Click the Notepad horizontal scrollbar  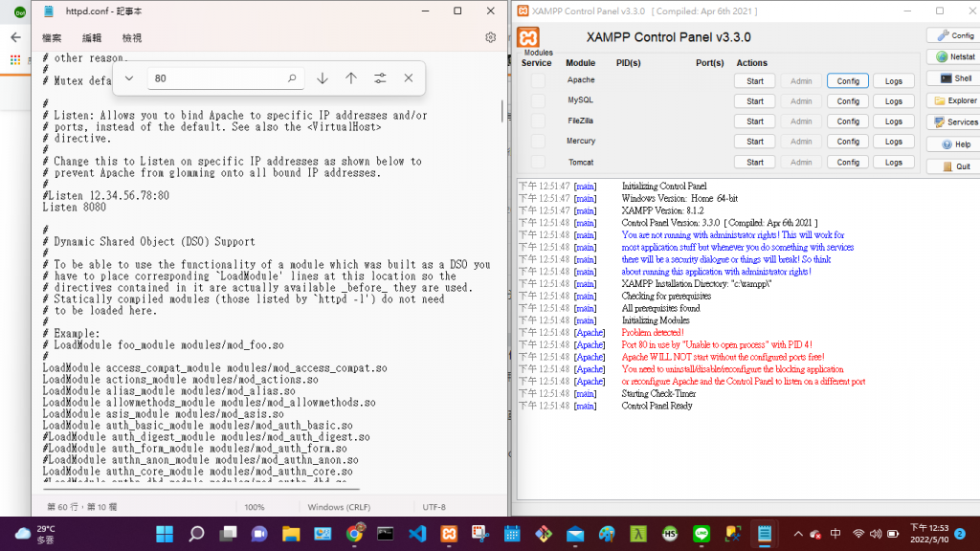coord(201,489)
